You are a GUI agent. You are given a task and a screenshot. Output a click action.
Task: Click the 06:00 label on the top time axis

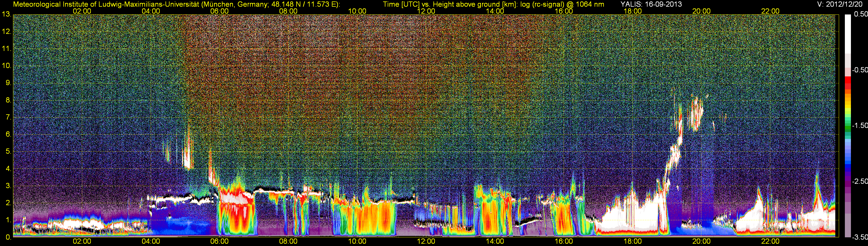coord(219,11)
